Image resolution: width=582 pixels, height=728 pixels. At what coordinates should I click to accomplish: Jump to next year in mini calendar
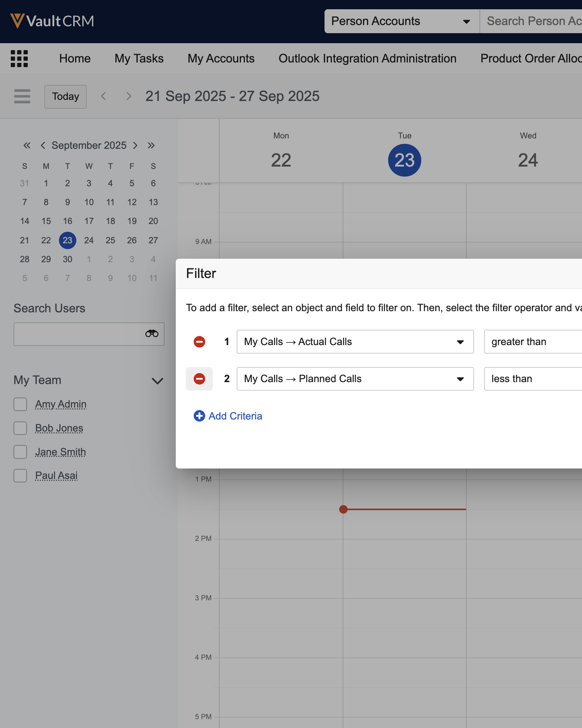(x=151, y=145)
